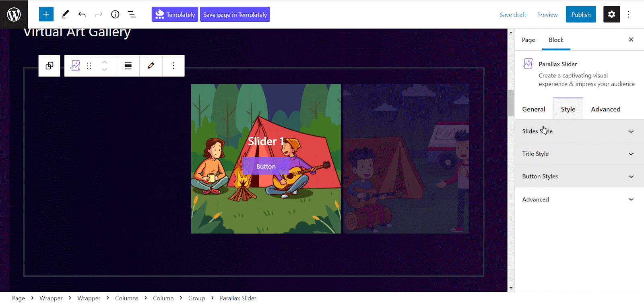Click Save draft link
The height and width of the screenshot is (303, 644).
click(513, 15)
